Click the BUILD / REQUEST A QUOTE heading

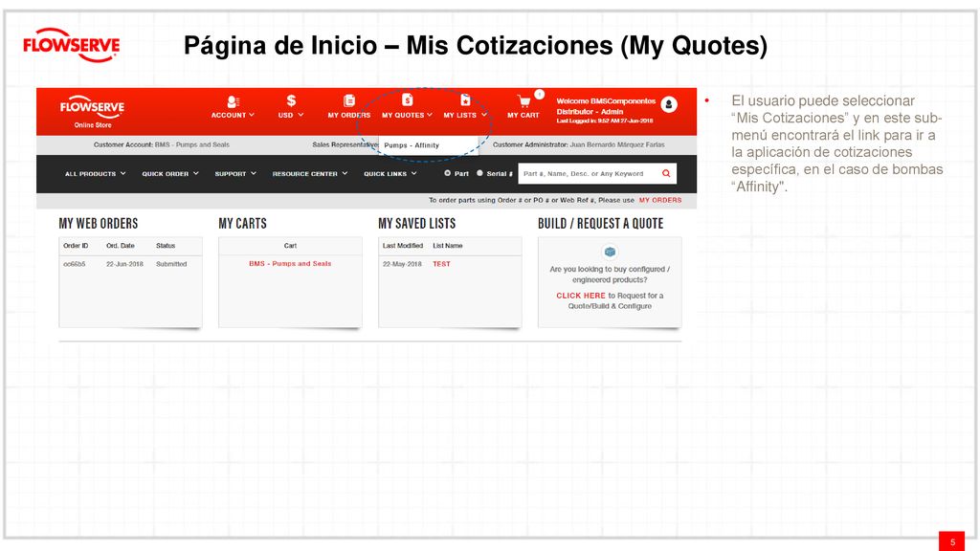click(601, 224)
